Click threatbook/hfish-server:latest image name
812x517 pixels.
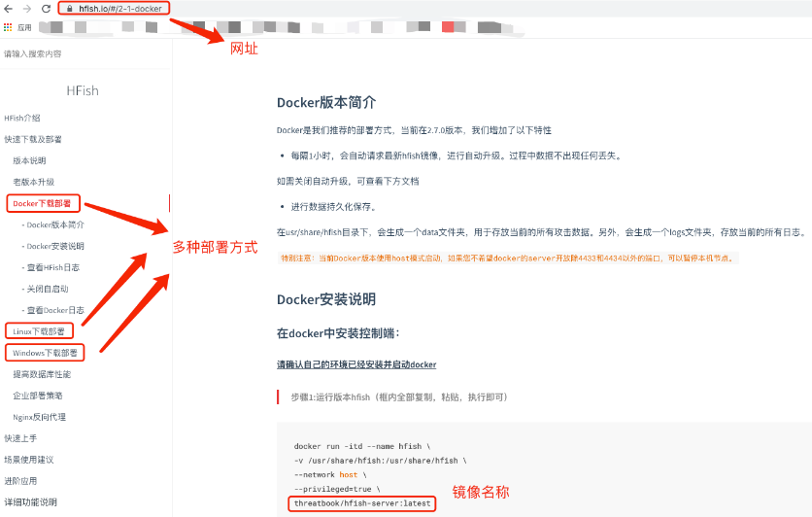(362, 503)
